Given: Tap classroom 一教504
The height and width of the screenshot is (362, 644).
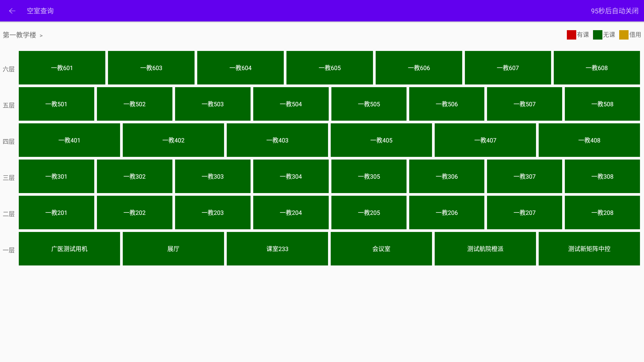Looking at the screenshot, I should click(291, 104).
